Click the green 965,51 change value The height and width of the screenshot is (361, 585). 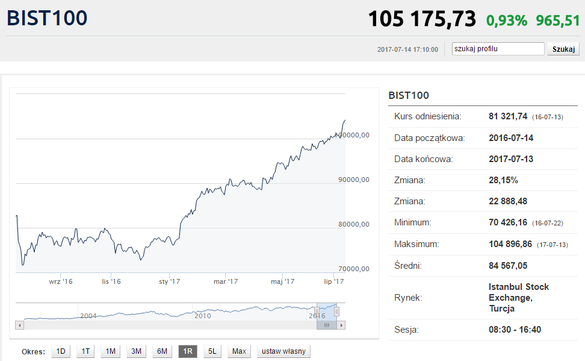pos(558,21)
